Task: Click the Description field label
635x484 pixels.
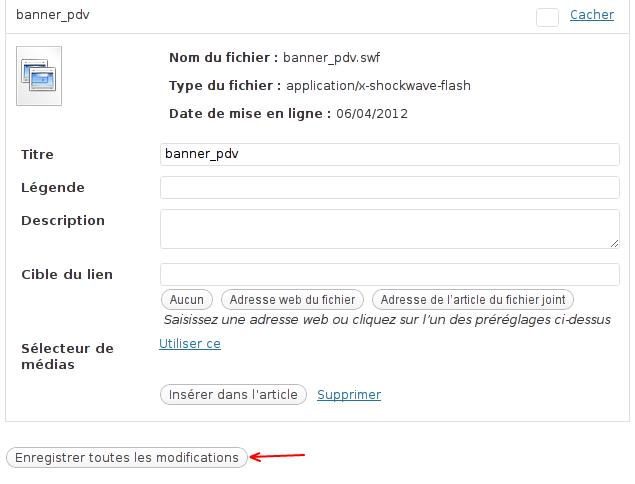Action: 63,221
